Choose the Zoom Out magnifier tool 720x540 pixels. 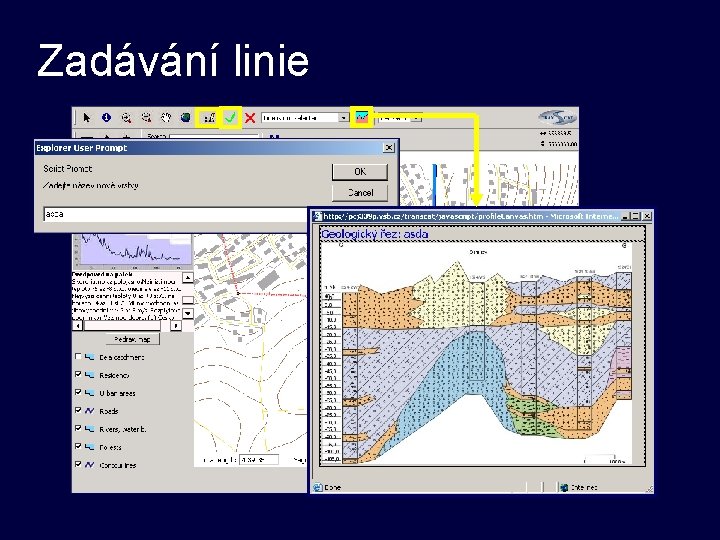pyautogui.click(x=146, y=118)
